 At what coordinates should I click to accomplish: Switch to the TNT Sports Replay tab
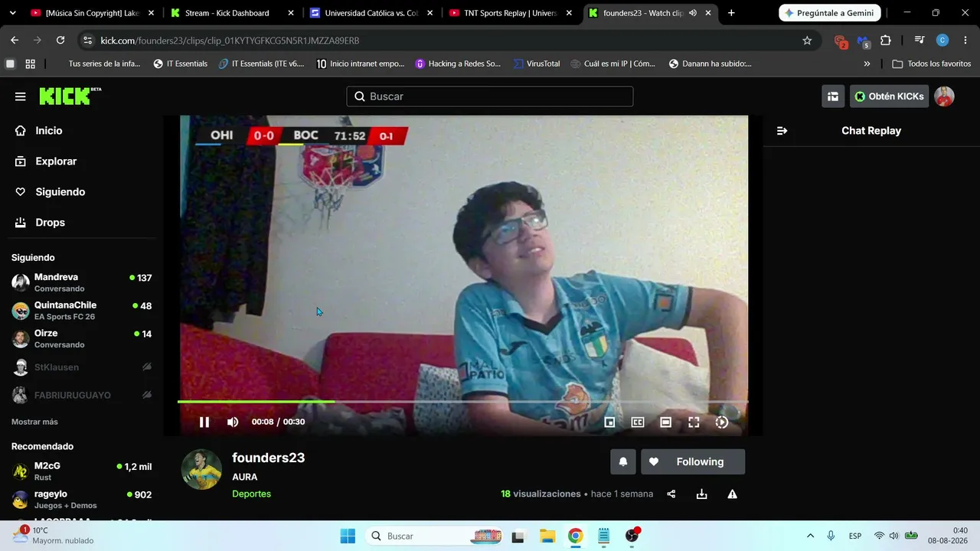(x=511, y=13)
